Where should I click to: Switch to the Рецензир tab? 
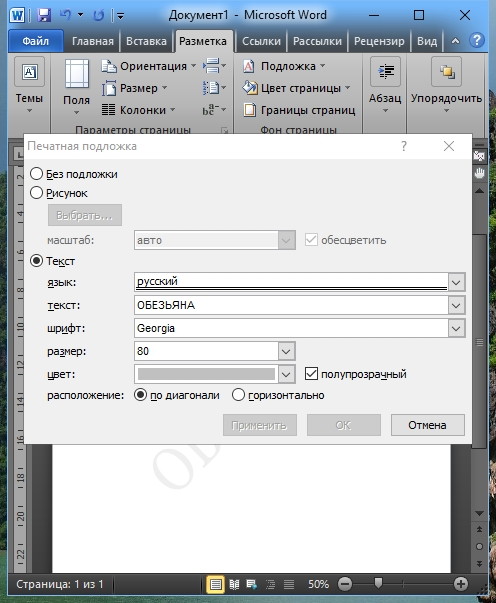pyautogui.click(x=379, y=41)
